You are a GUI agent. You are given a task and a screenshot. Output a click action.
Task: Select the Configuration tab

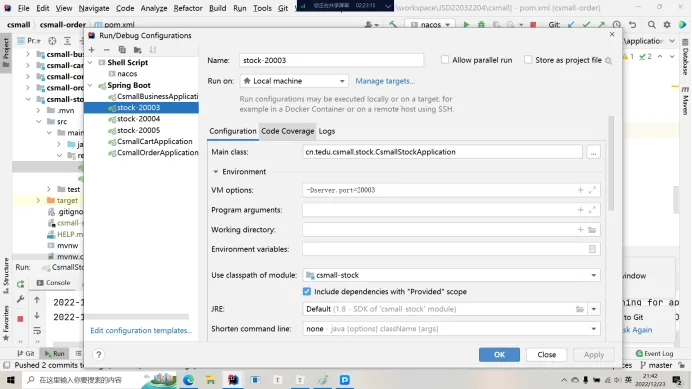(x=233, y=131)
